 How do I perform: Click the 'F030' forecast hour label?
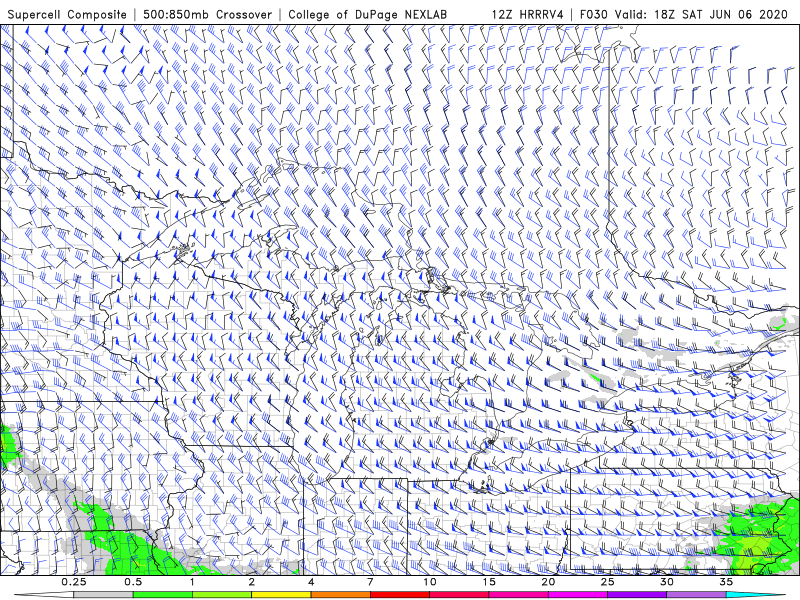pos(595,15)
